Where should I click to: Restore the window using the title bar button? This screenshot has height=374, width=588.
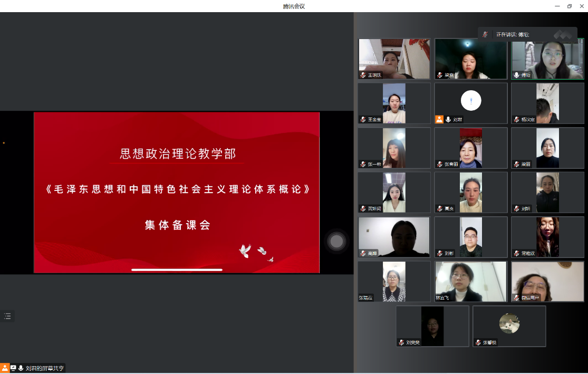[x=570, y=6]
